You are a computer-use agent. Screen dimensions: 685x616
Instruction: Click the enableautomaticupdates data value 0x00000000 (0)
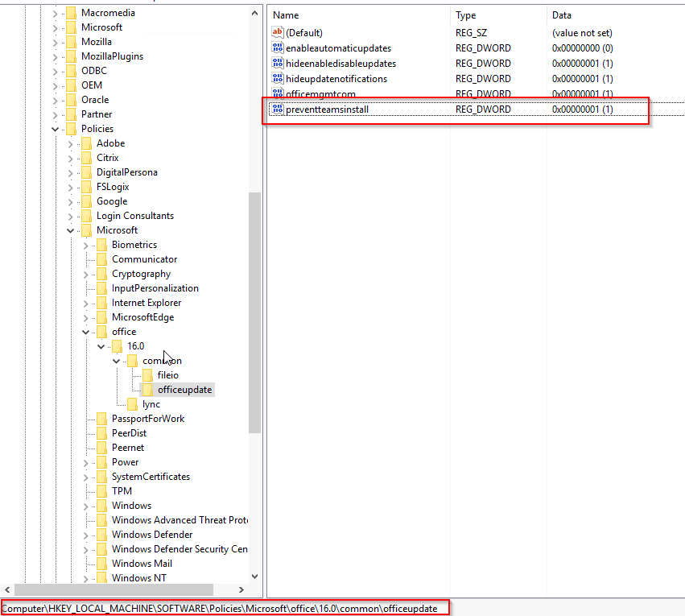[582, 48]
